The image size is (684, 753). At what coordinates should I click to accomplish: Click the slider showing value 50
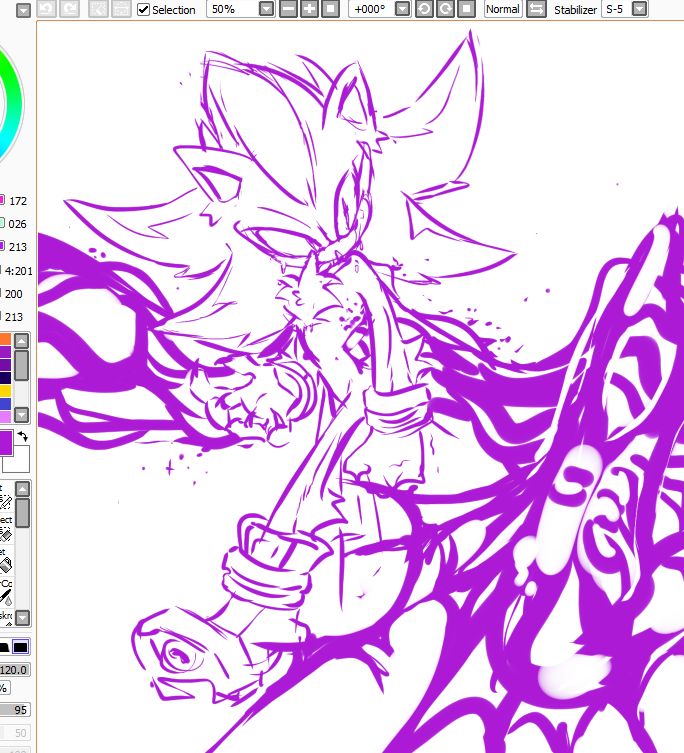tap(14, 733)
